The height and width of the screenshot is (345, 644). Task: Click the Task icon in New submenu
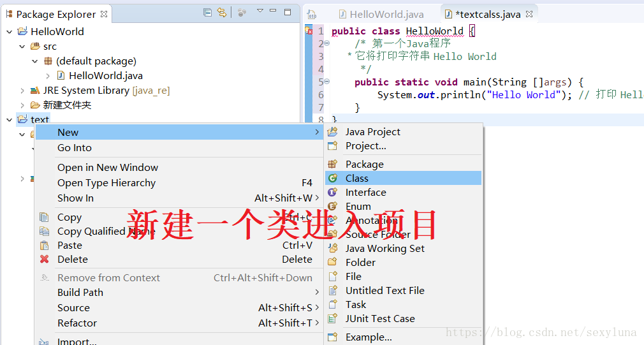point(333,304)
